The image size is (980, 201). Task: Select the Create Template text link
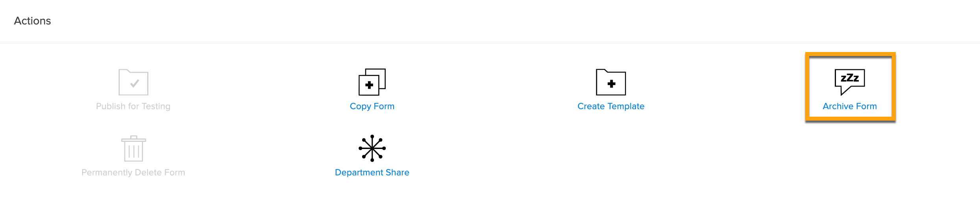click(x=611, y=106)
